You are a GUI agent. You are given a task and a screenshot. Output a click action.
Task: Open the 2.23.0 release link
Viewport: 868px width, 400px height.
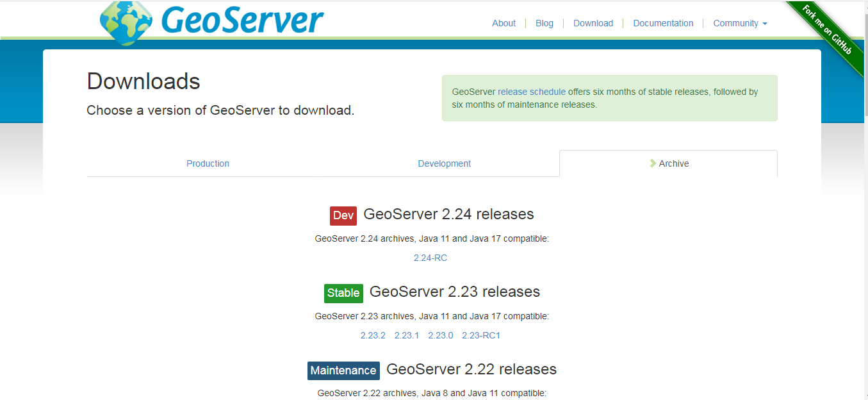pos(441,335)
